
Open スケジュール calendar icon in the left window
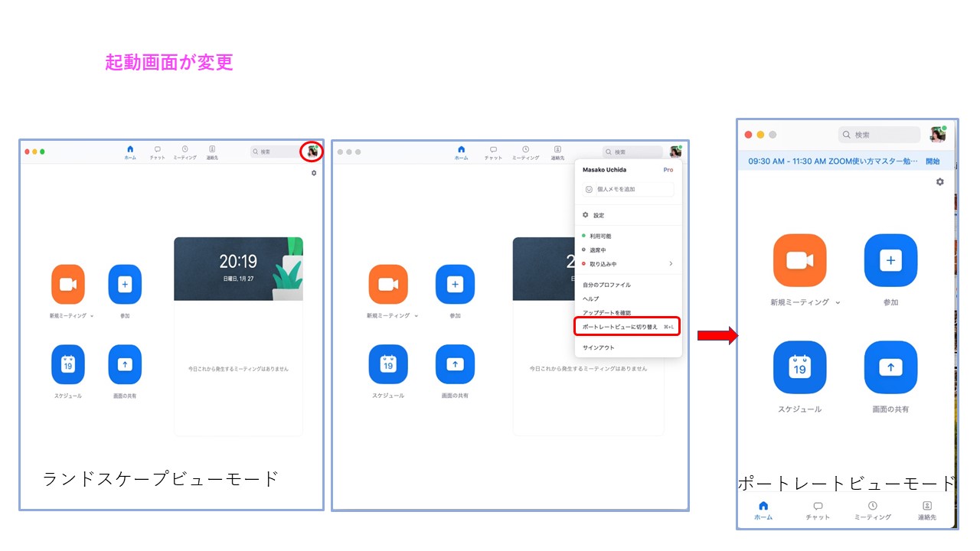(x=68, y=364)
